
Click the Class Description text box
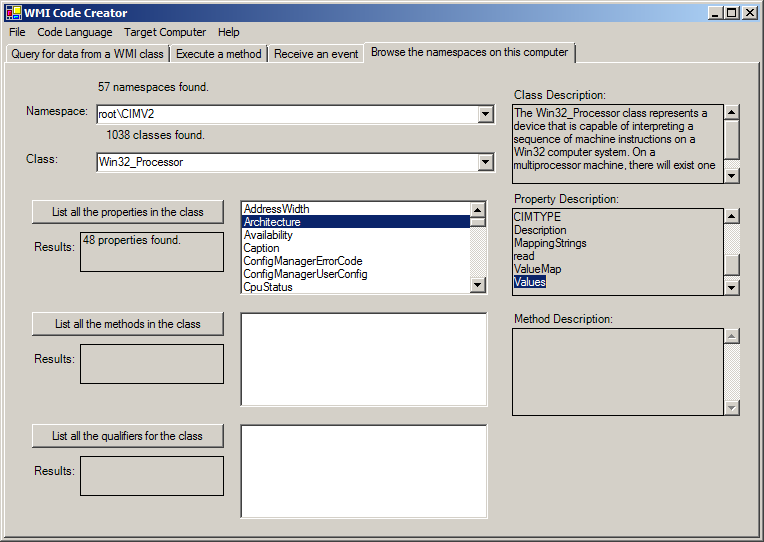click(x=617, y=144)
